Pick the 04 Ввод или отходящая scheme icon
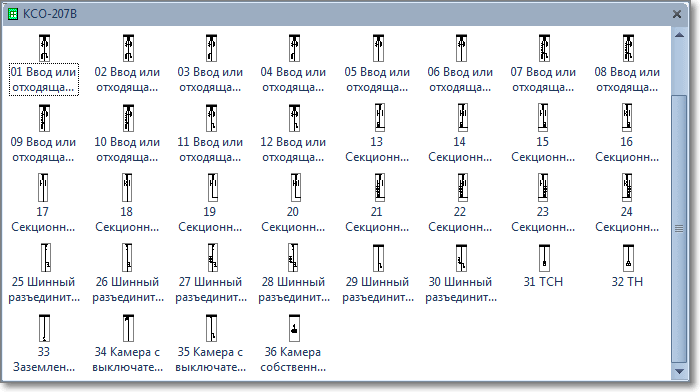This screenshot has width=700, height=392. 294,48
